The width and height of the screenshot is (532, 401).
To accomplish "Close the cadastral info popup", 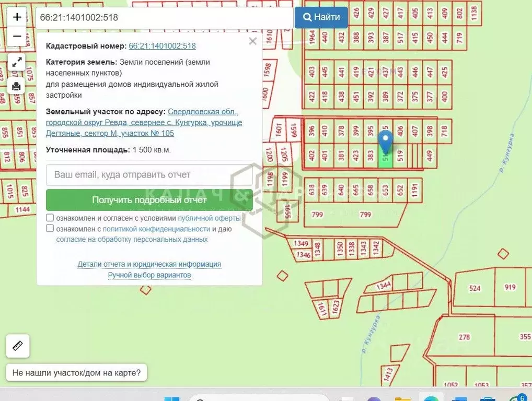I will coord(253,41).
